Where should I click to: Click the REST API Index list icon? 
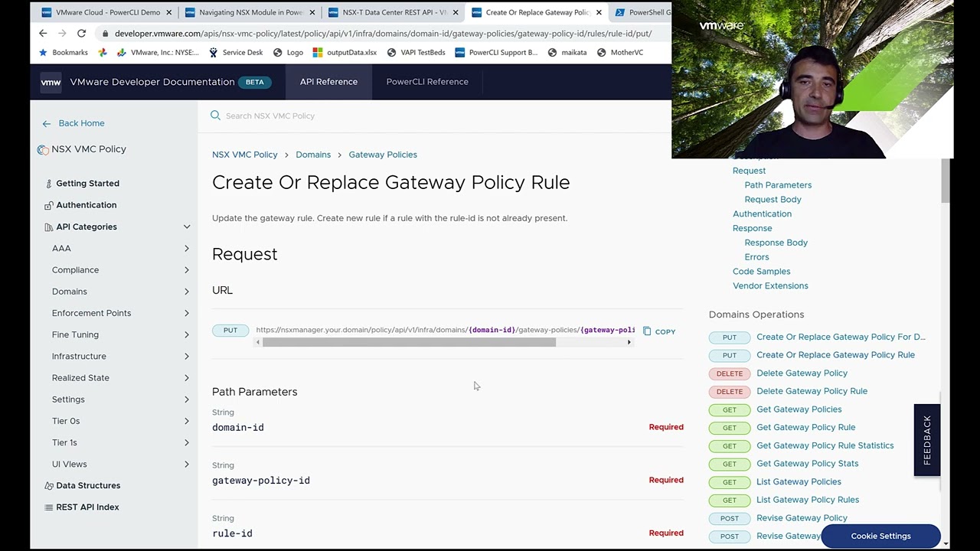point(49,507)
